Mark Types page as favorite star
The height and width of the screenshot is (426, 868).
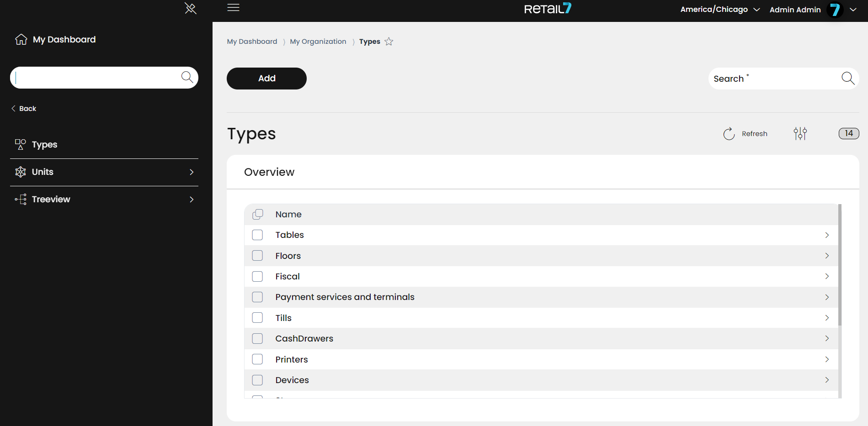pyautogui.click(x=389, y=42)
